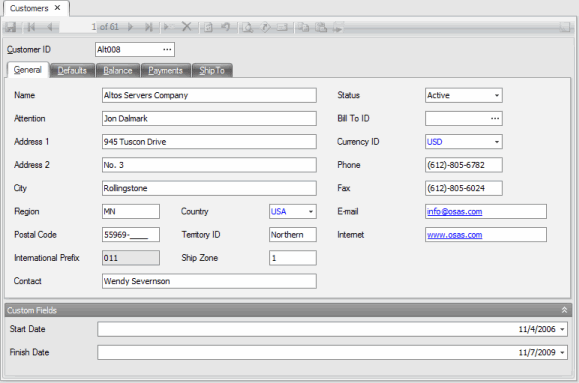The image size is (579, 383).
Task: Click the copy icon in toolbar
Action: pyautogui.click(x=304, y=27)
